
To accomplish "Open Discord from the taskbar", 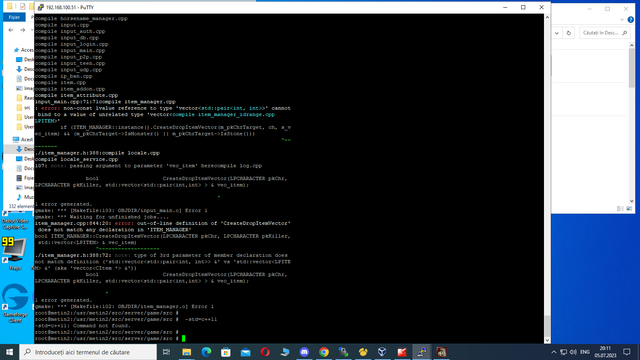I will coord(304,352).
